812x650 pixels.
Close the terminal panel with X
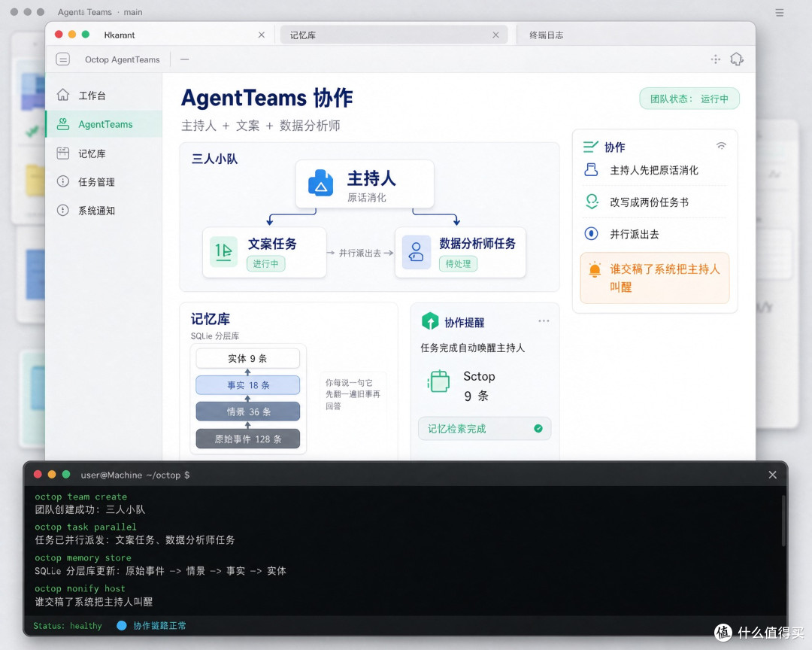tap(772, 475)
